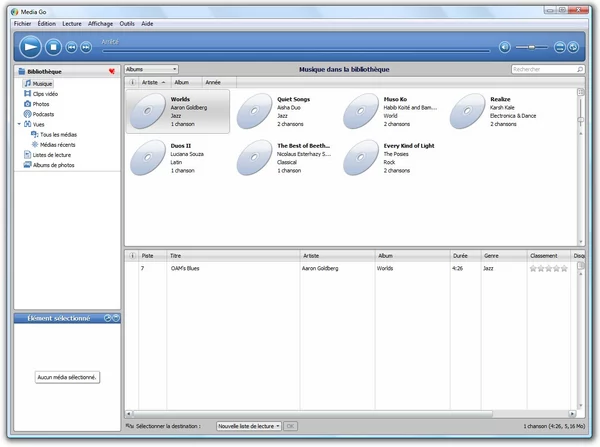
Task: Click the album pane vertical scrollbar down arrow
Action: coord(580,242)
